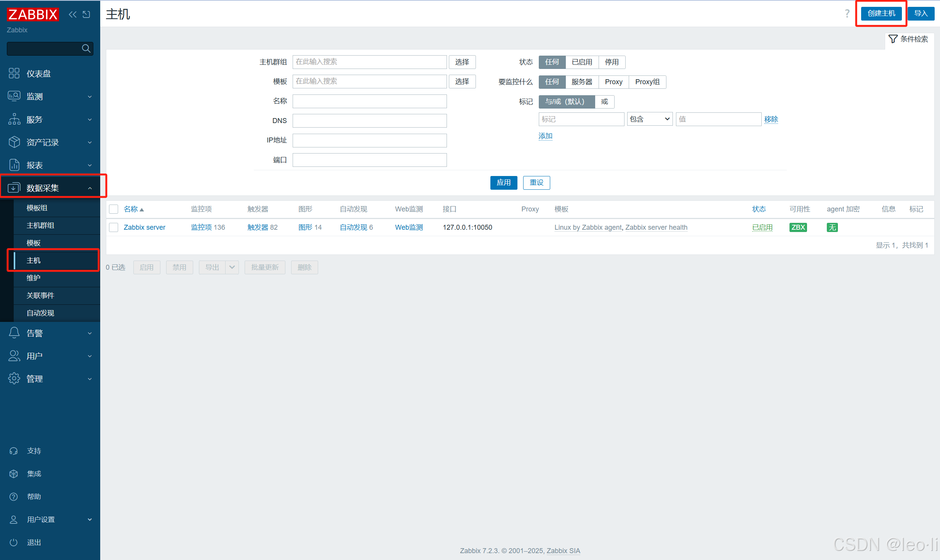Viewport: 940px width, 560px height.
Task: Click the filter funnel icon
Action: pyautogui.click(x=893, y=39)
